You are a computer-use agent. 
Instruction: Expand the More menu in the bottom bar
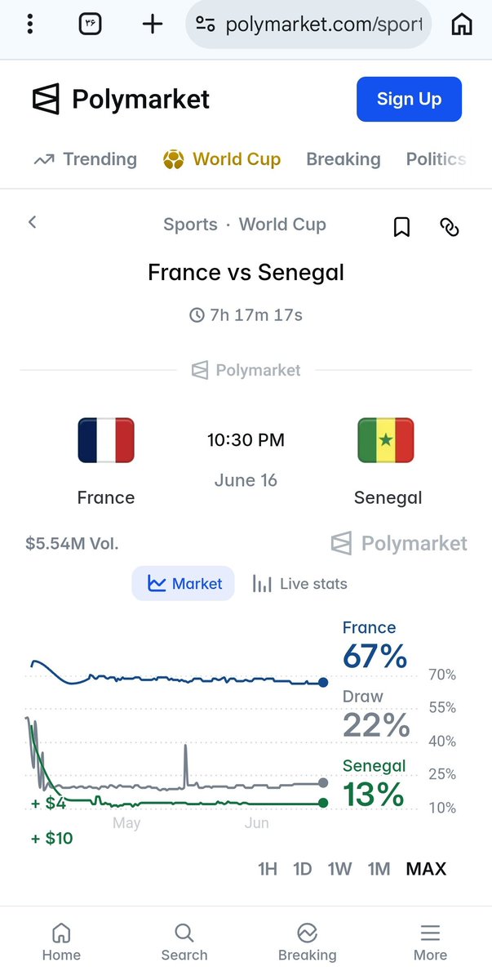pyautogui.click(x=430, y=942)
